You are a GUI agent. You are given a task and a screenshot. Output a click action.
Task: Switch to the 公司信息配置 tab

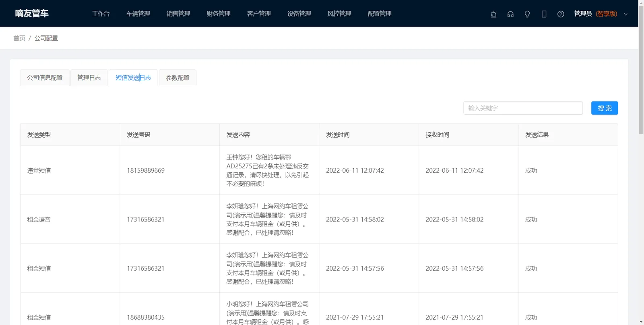tap(45, 78)
